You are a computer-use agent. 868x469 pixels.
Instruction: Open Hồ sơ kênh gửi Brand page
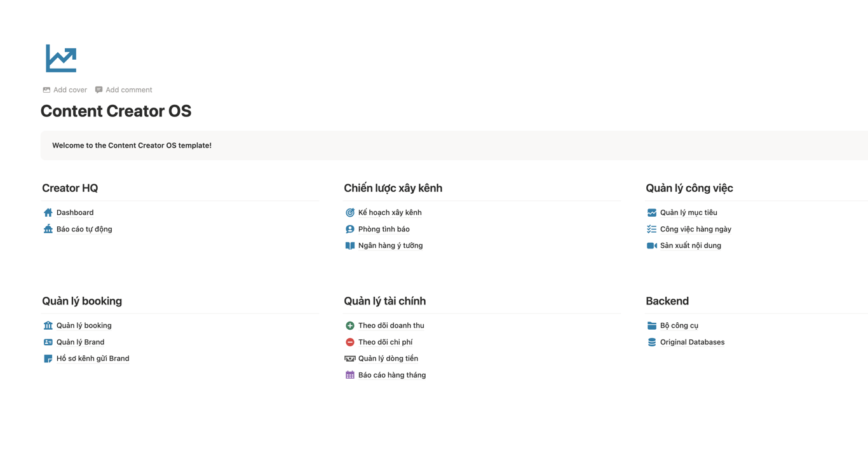93,358
